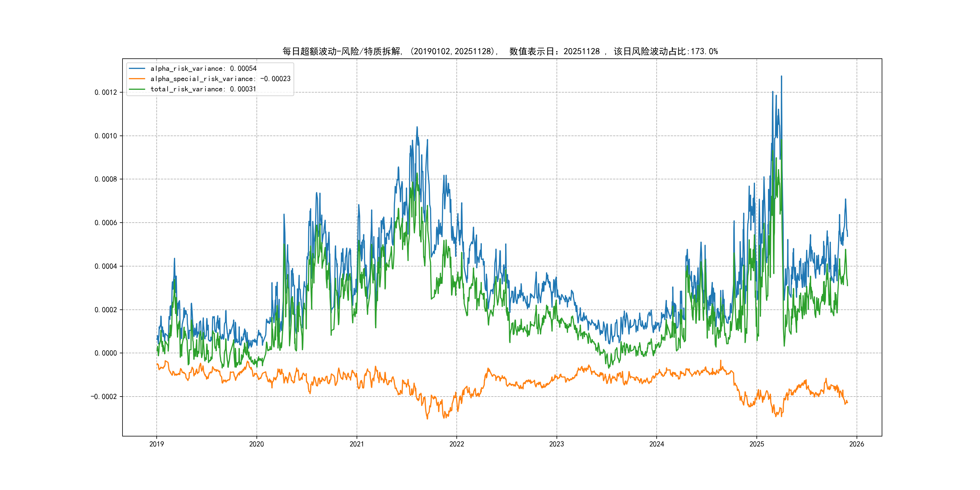Click the 2019 x-axis tick label

coord(156,444)
